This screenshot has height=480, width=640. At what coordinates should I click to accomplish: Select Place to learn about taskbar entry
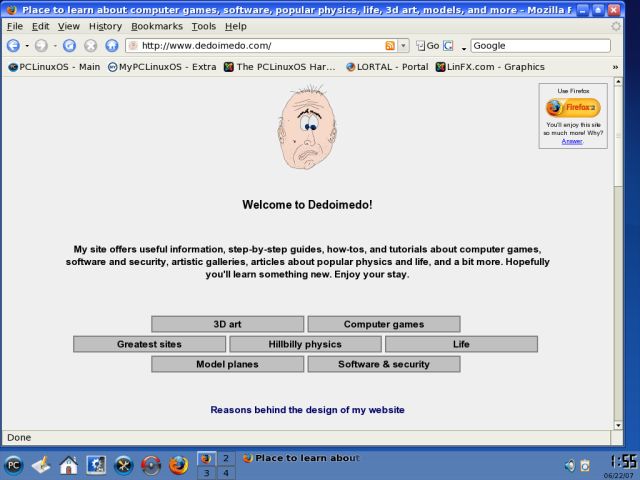tap(301, 458)
